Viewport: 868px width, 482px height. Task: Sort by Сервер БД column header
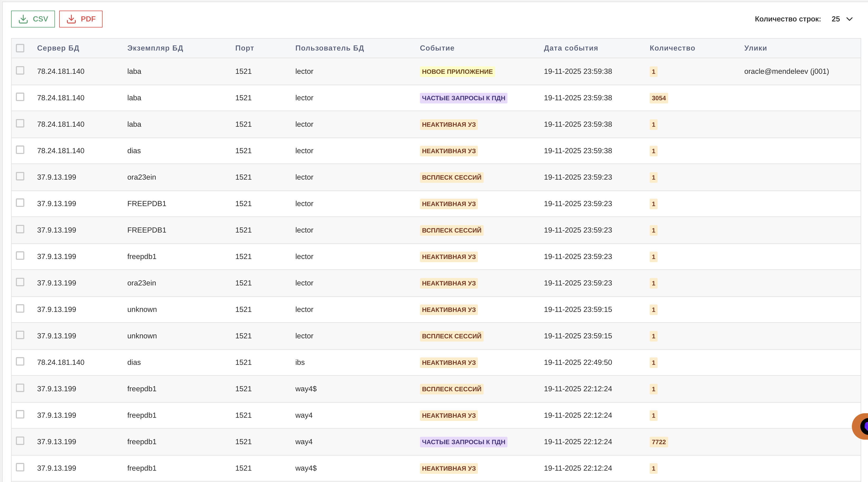click(x=58, y=48)
